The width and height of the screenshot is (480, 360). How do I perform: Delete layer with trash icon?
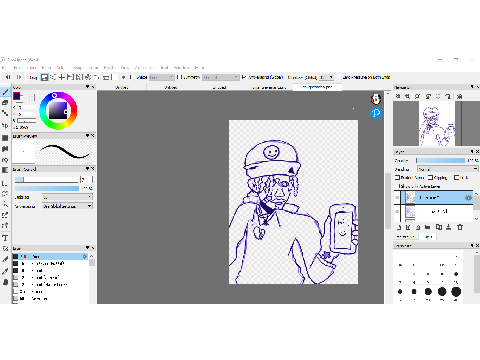(460, 227)
